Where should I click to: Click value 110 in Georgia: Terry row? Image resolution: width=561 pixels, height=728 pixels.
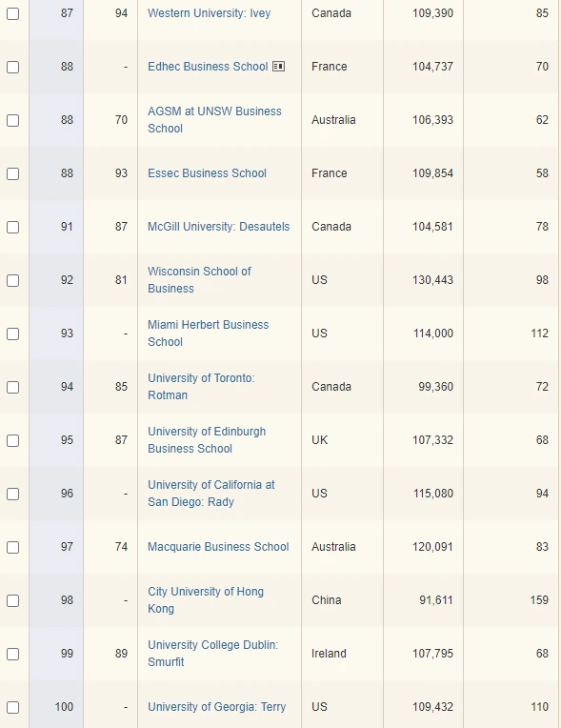[539, 707]
